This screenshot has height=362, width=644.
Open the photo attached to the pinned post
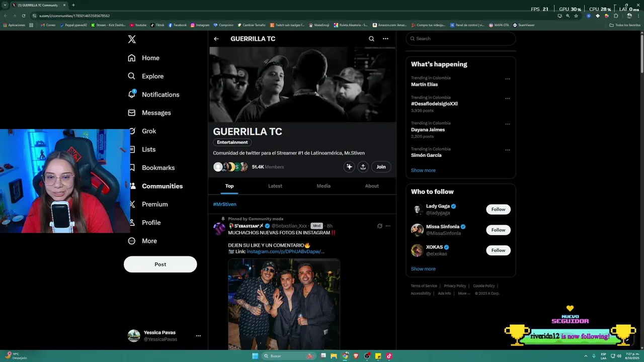(284, 304)
